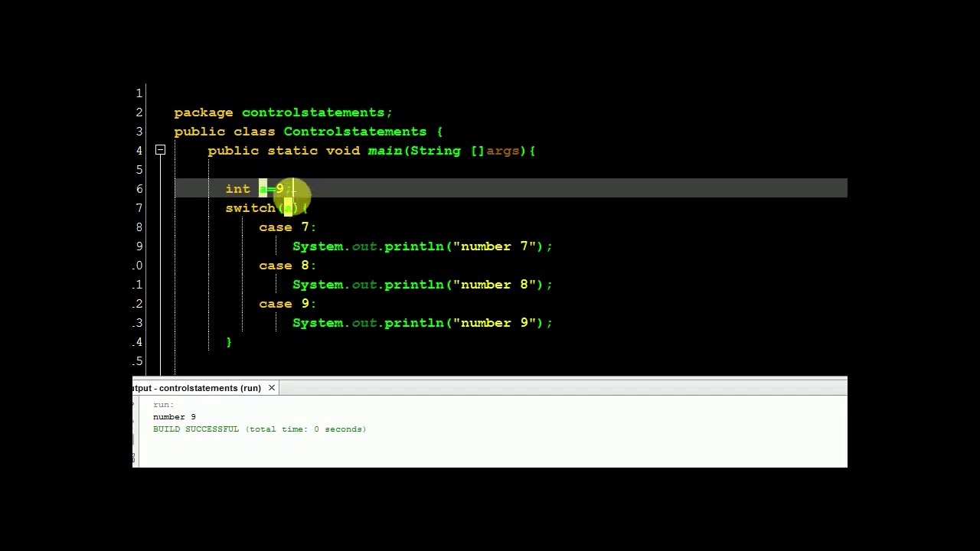The image size is (980, 551).
Task: Click 'package controlstatements;' on line 2
Action: [283, 112]
